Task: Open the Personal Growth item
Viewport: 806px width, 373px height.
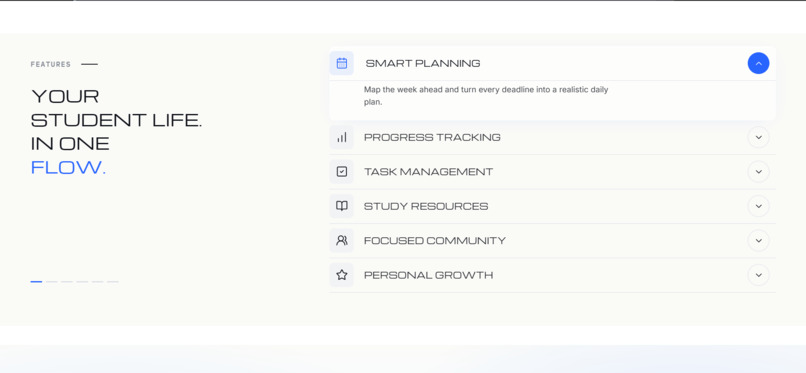Action: [552, 275]
